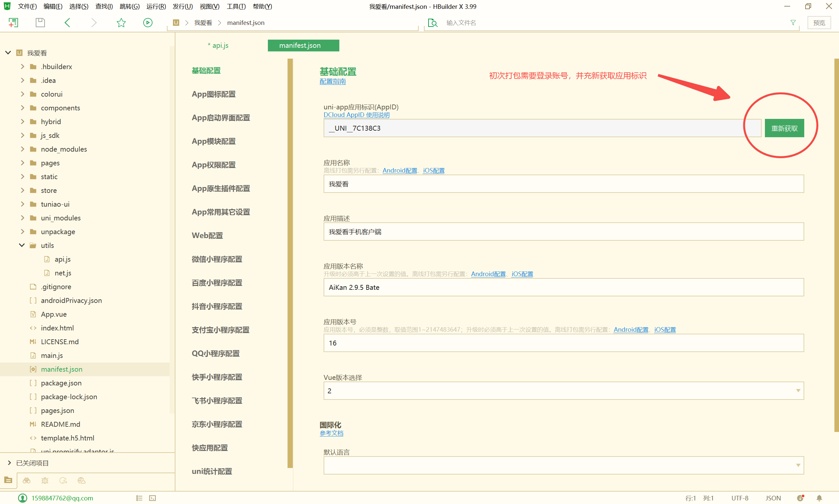Expand the pages folder
The width and height of the screenshot is (839, 504).
pos(22,163)
